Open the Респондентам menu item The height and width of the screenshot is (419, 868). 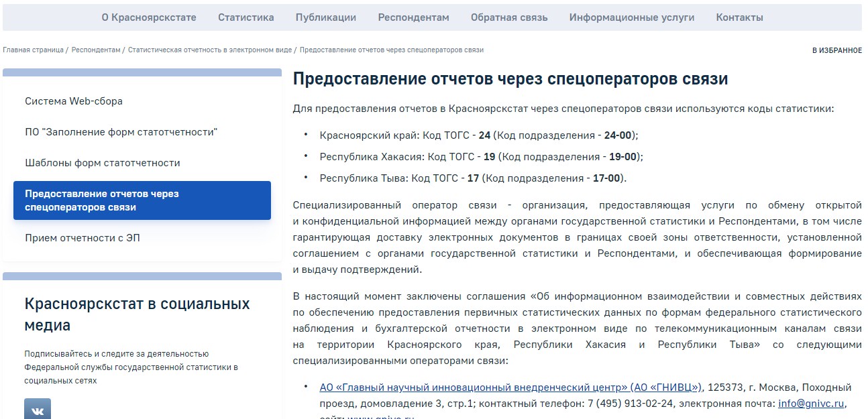(x=413, y=17)
